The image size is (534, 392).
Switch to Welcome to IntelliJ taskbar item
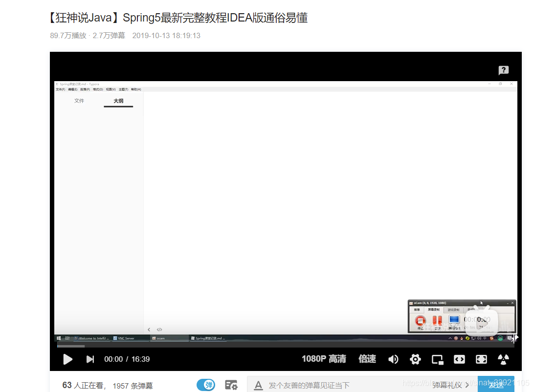[92, 338]
